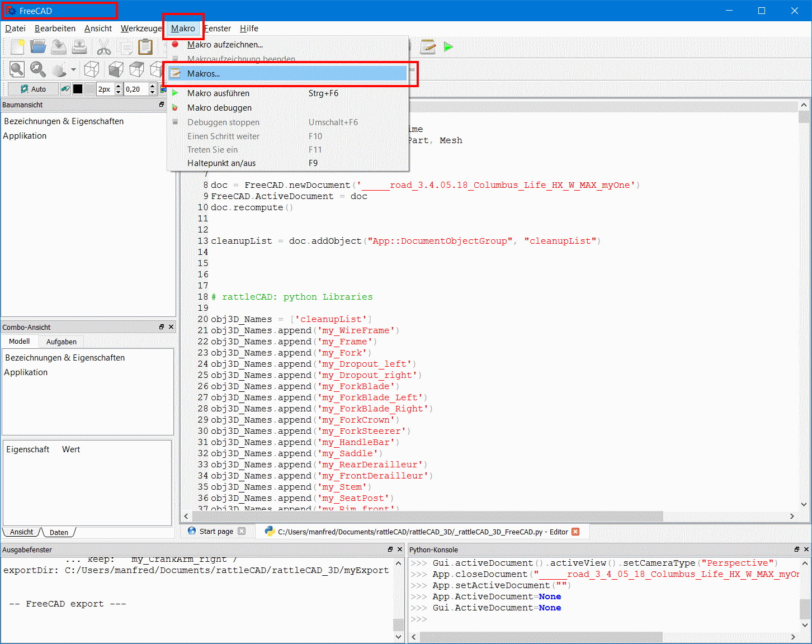The width and height of the screenshot is (812, 644).
Task: Switch to the Ansicht property tab
Action: click(22, 532)
